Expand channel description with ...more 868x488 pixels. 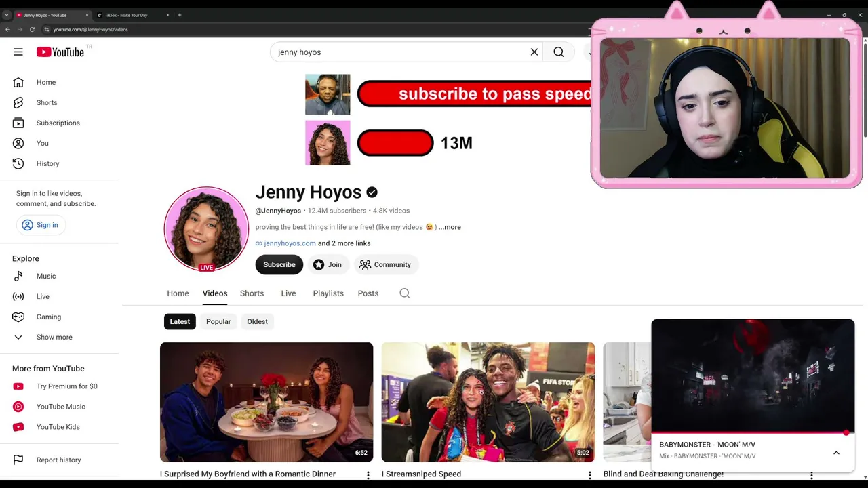click(x=450, y=227)
